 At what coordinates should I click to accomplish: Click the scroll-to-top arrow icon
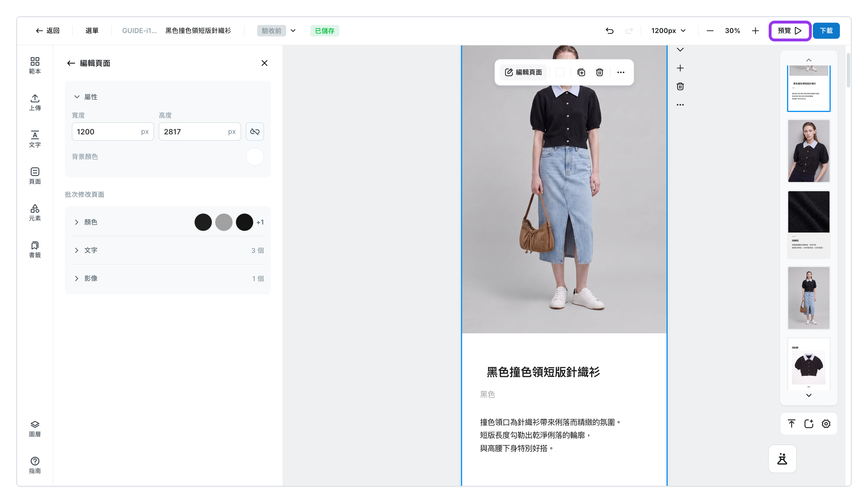tap(792, 423)
